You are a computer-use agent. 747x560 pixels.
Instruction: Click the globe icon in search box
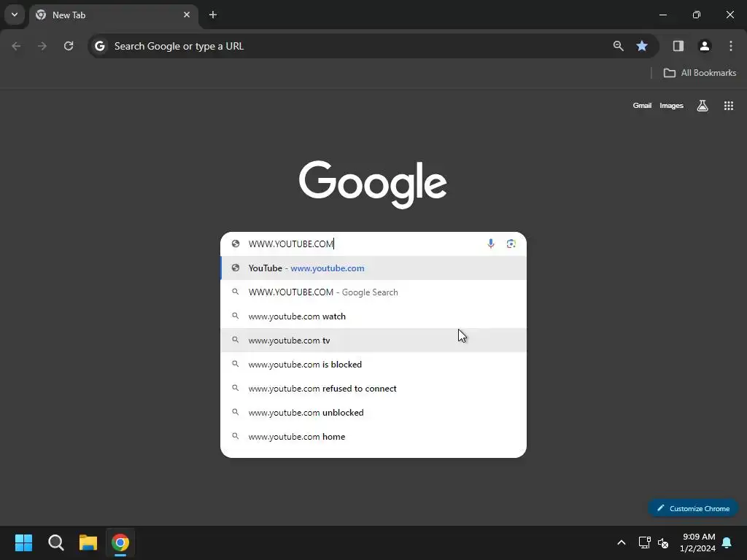coord(236,244)
